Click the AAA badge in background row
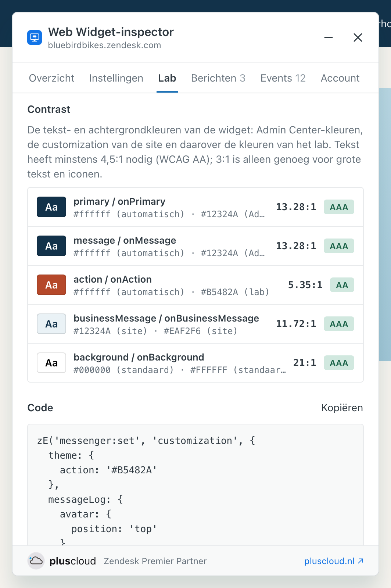 339,363
